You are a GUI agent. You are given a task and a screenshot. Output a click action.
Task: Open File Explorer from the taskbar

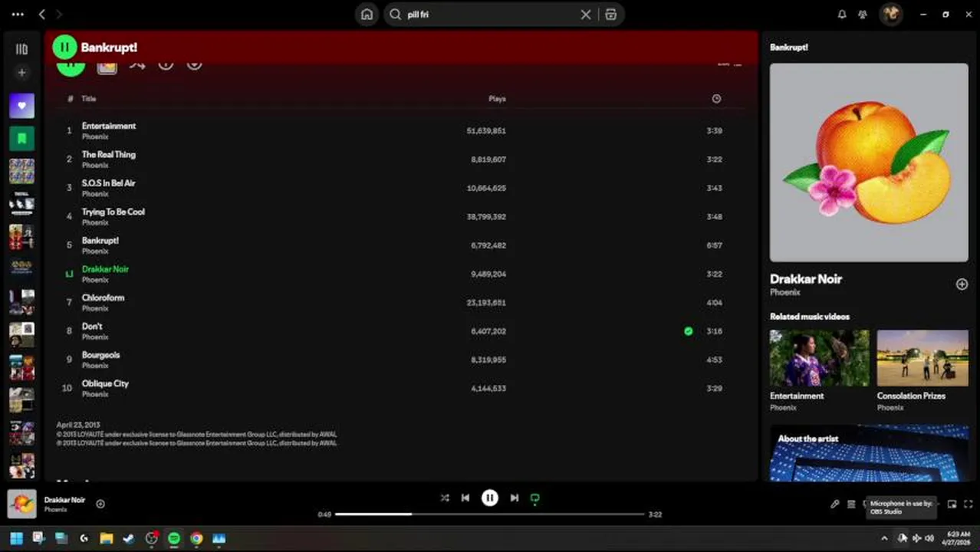(x=107, y=538)
